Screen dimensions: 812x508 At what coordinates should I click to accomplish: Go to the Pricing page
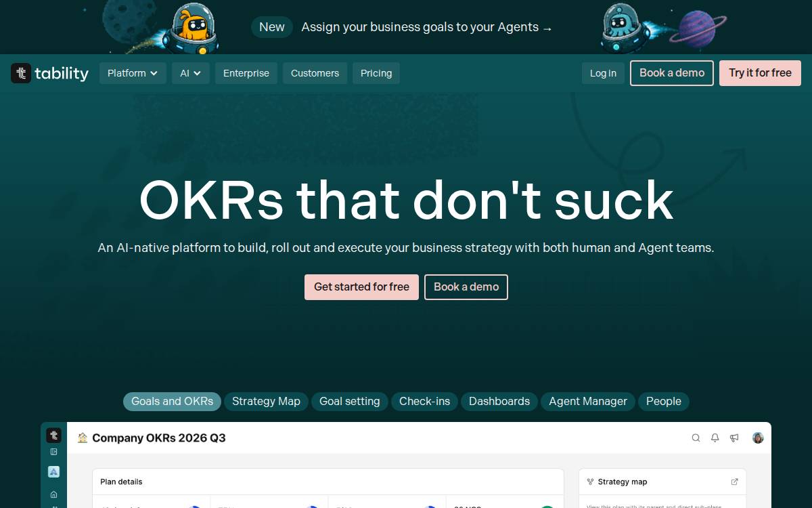(376, 73)
